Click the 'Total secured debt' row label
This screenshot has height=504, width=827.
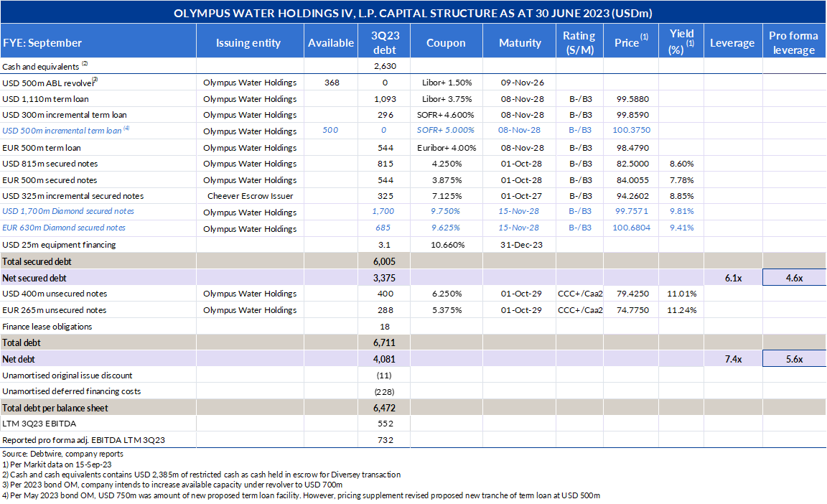pos(37,261)
